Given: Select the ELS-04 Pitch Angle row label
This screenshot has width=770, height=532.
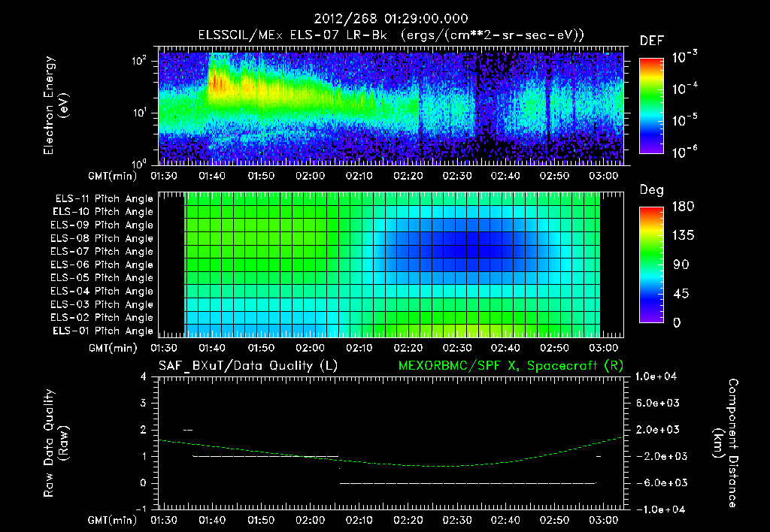Looking at the screenshot, I should pyautogui.click(x=102, y=291).
